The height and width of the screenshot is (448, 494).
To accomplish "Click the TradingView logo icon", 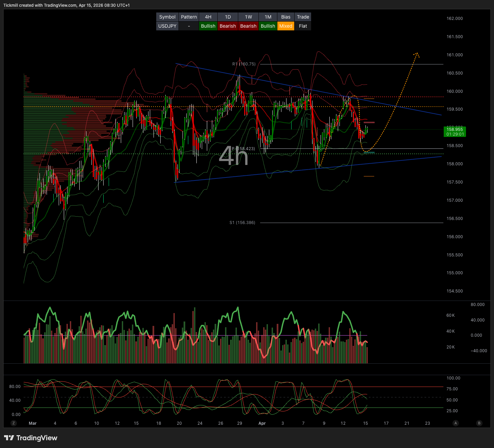I will point(9,438).
